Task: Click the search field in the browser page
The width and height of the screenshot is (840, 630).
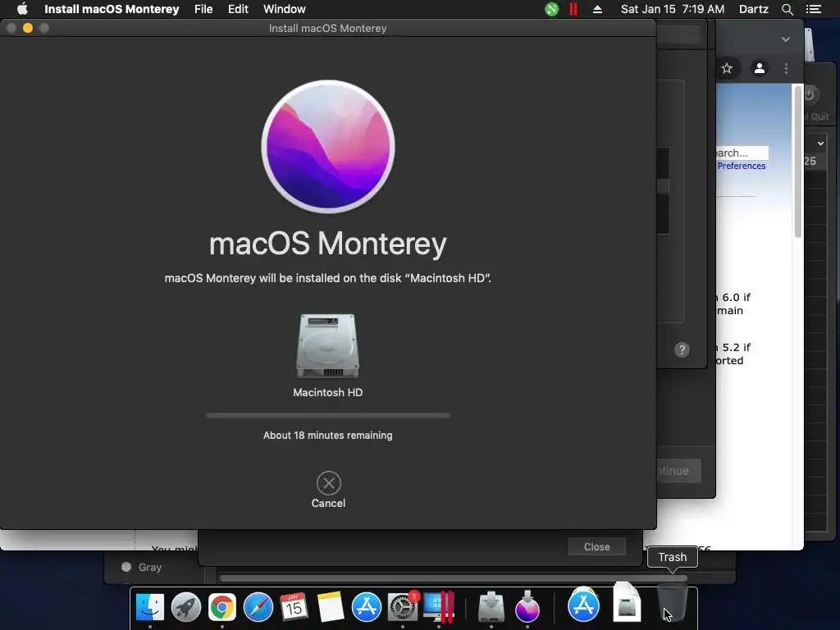Action: (x=742, y=153)
